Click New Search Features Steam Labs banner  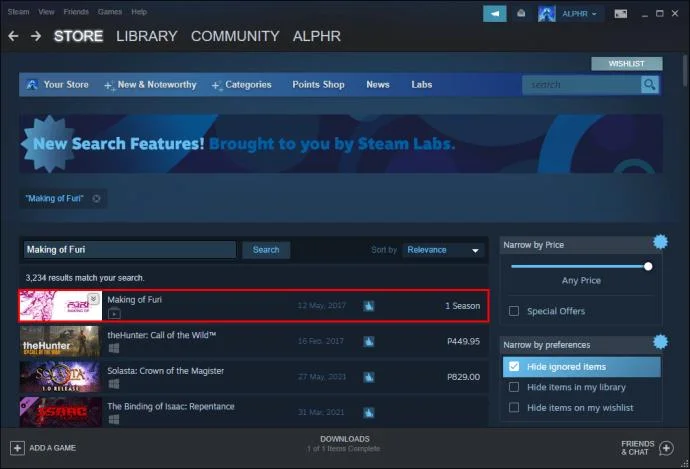tap(341, 144)
